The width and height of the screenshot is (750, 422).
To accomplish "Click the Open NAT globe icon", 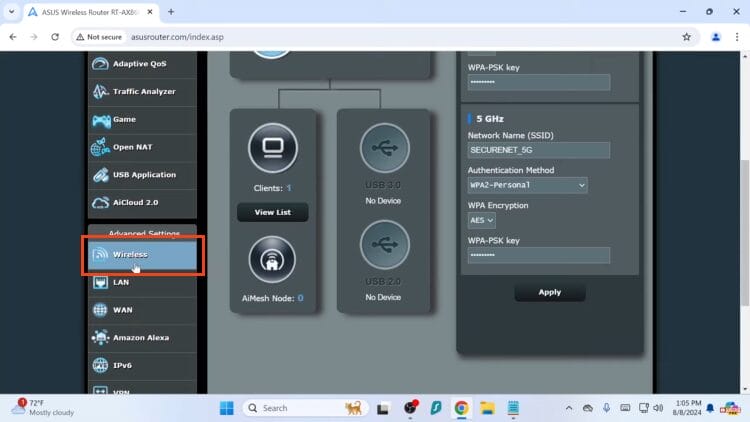I will point(100,147).
